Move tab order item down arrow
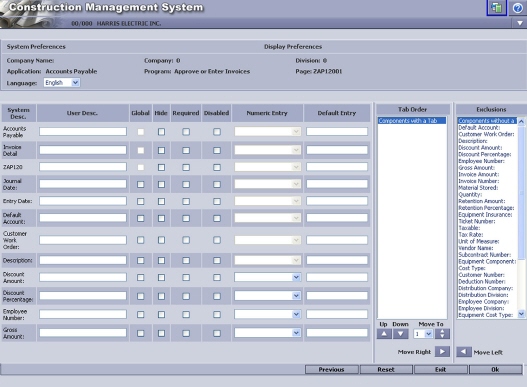 pos(401,334)
